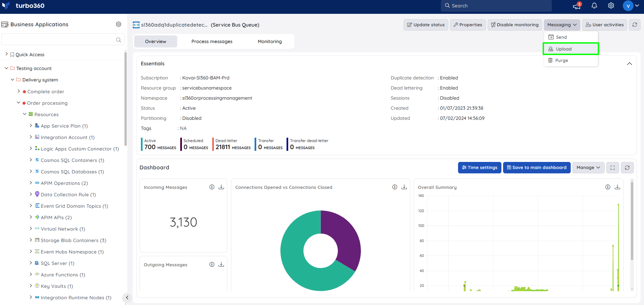Open the Properties button
Viewport: 644px width, 305px height.
[x=468, y=25]
